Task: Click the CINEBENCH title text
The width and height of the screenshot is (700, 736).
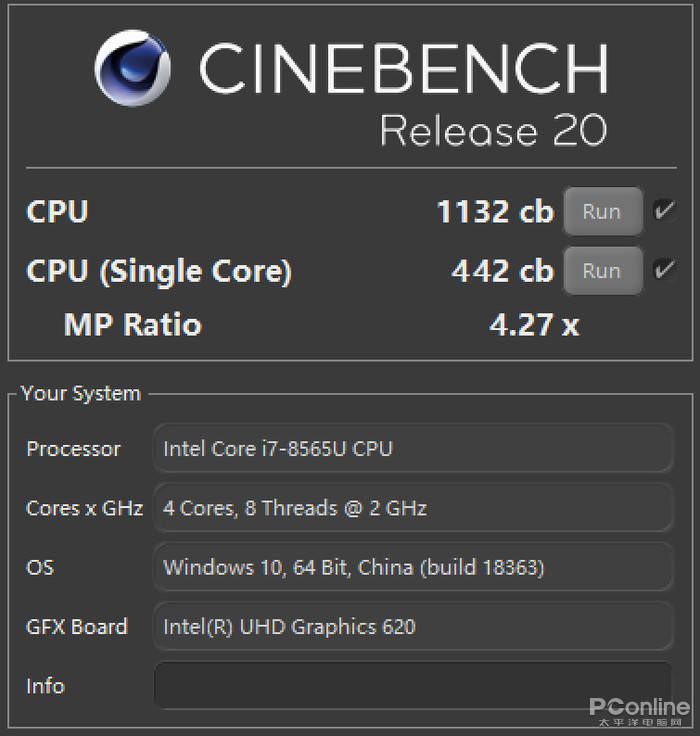Action: pos(402,68)
